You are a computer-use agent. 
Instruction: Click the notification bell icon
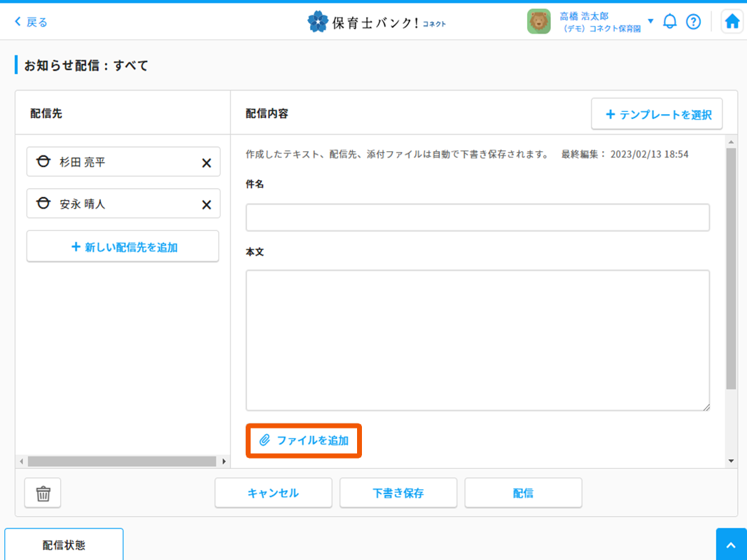tap(670, 22)
